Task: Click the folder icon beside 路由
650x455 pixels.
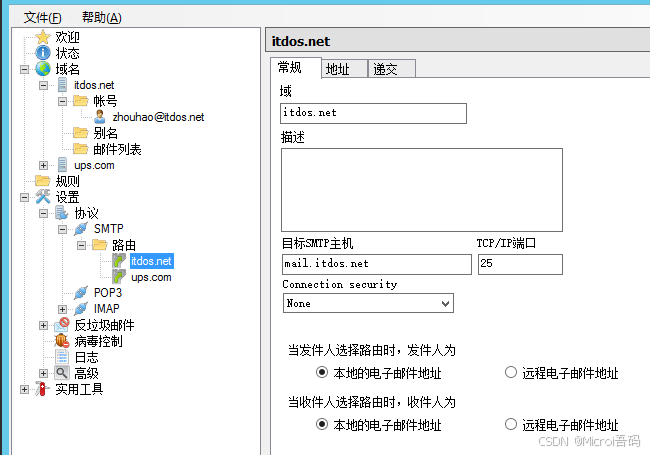Action: point(100,245)
